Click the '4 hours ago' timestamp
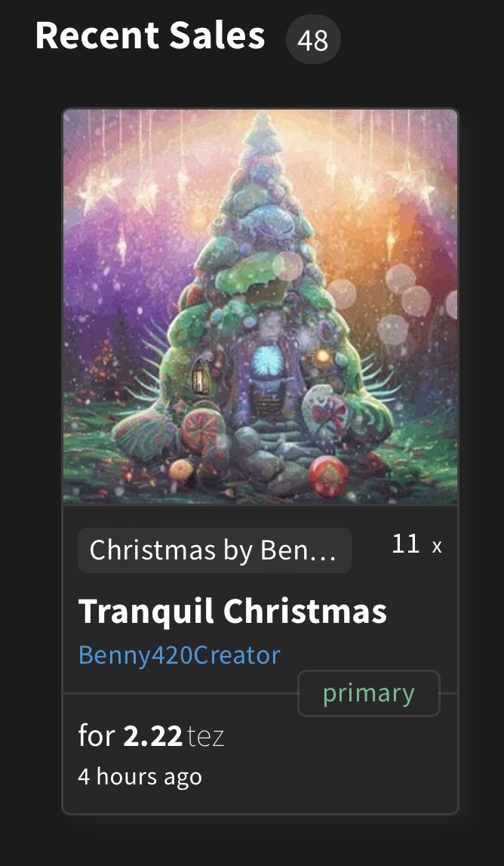The width and height of the screenshot is (504, 866). point(140,776)
